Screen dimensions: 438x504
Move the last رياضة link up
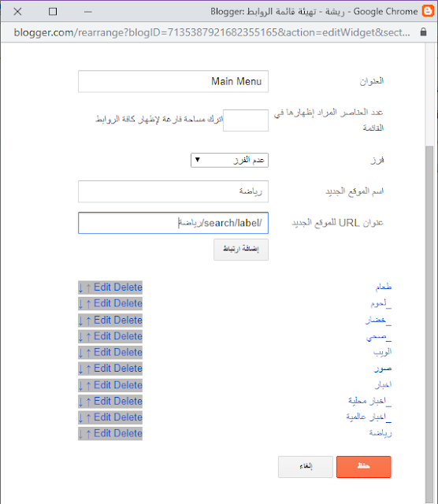88,434
